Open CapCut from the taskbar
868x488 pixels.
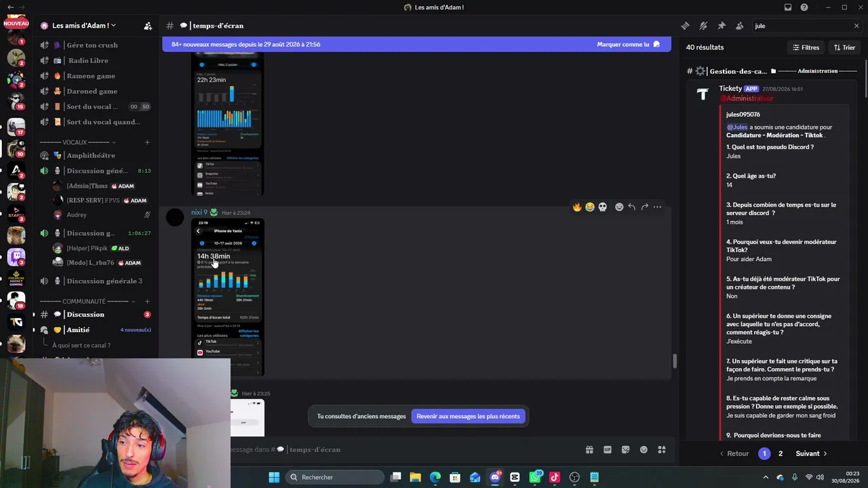[x=515, y=477]
